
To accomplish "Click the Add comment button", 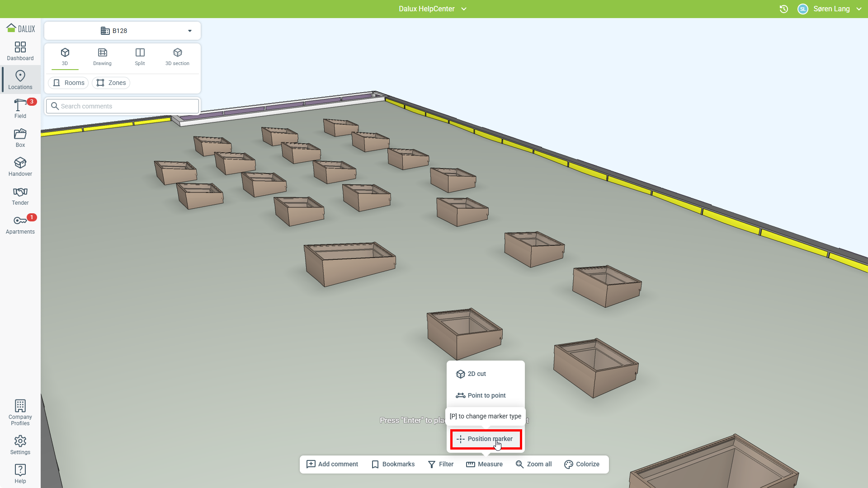I will coord(332,464).
